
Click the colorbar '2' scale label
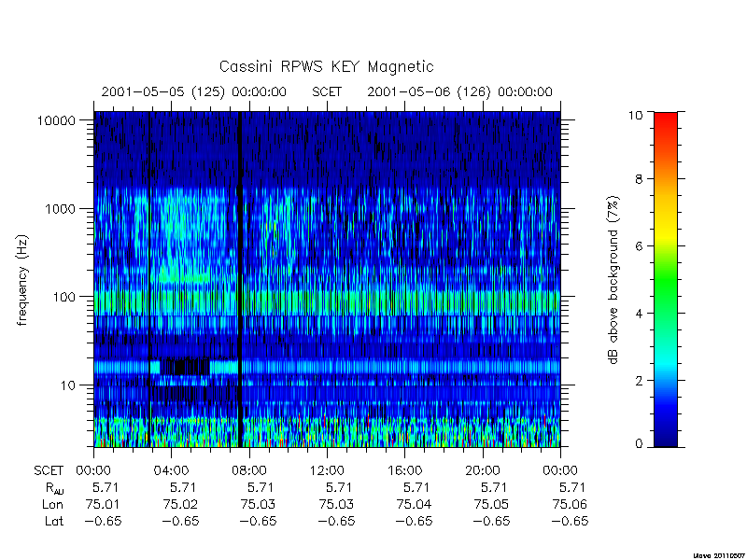click(x=639, y=381)
